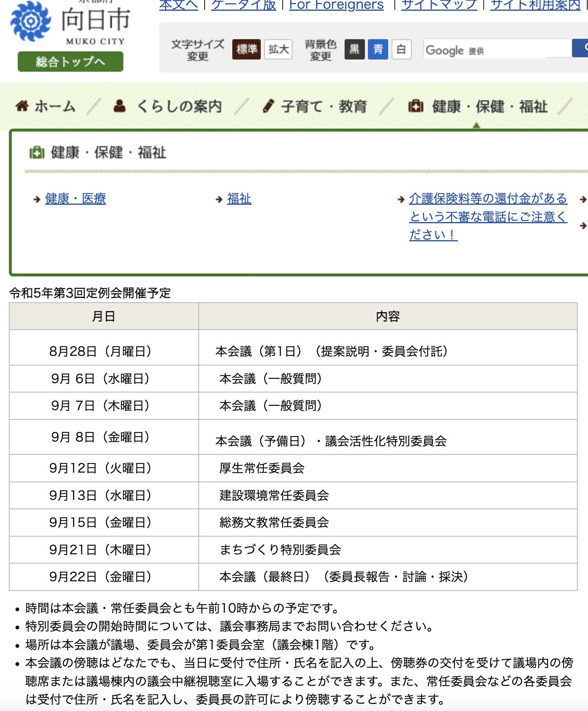Focus the Google custom search field
This screenshot has height=711, width=588.
pos(497,48)
